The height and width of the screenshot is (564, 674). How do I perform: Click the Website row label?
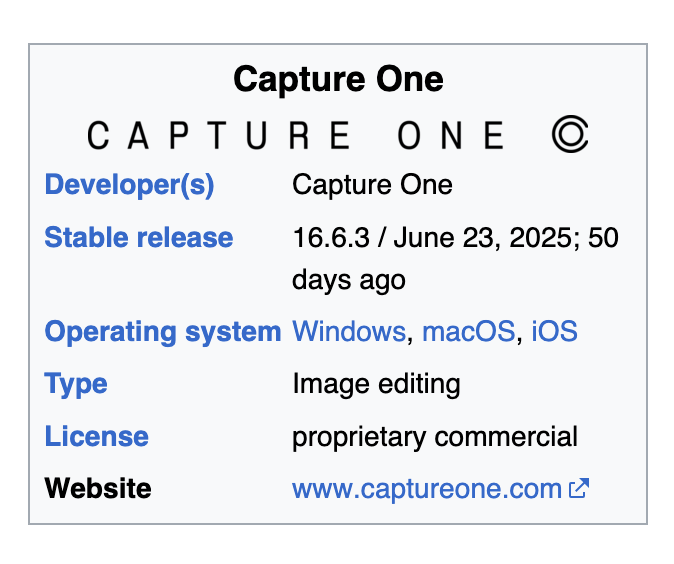point(98,488)
